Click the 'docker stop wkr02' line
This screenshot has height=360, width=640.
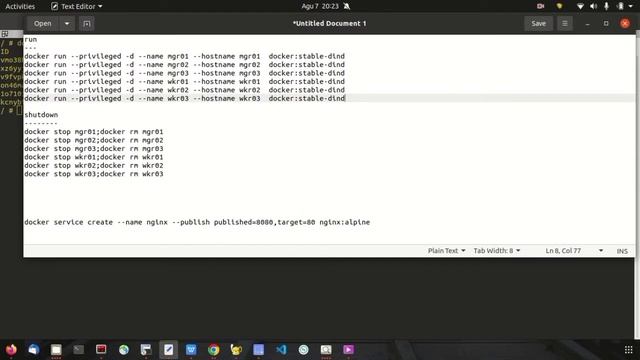(94, 165)
